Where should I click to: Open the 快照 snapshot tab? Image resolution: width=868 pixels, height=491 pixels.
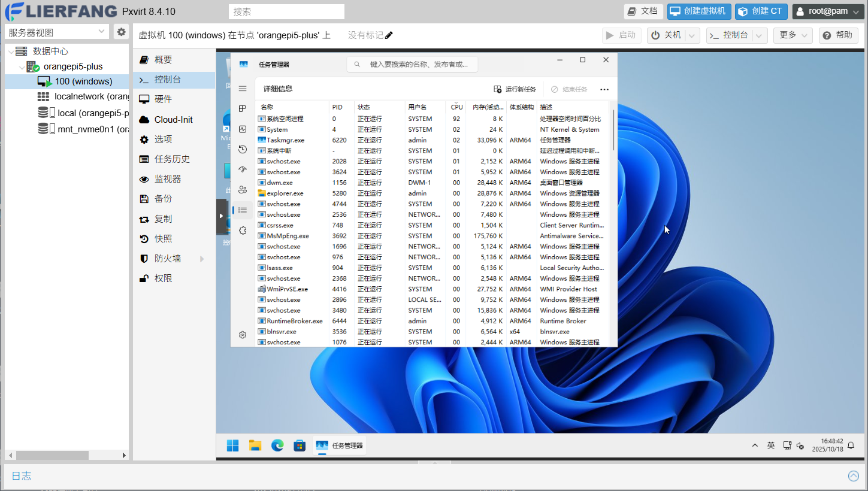(x=163, y=238)
